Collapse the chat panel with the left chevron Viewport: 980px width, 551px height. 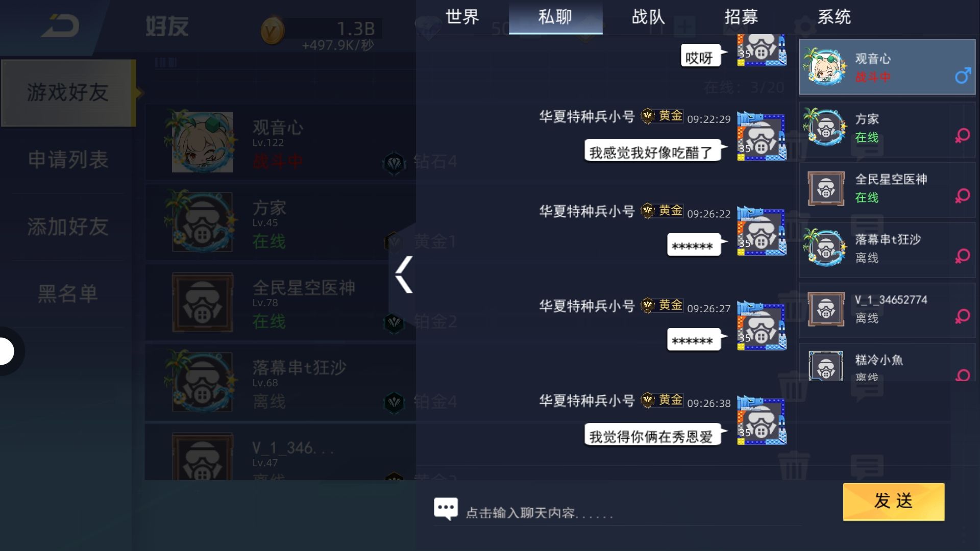click(x=404, y=274)
